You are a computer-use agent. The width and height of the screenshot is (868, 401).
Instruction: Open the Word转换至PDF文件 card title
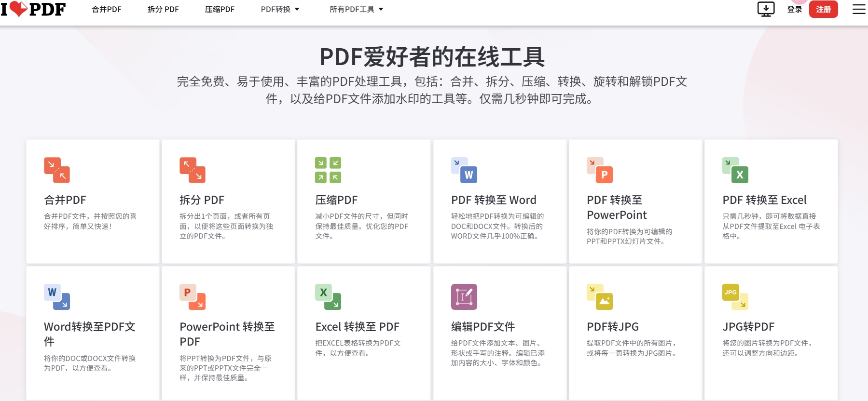tap(90, 334)
